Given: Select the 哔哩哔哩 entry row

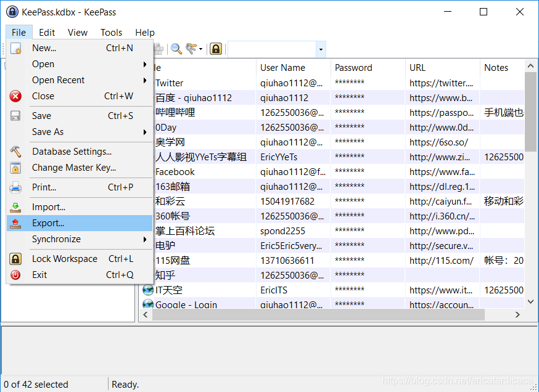Looking at the screenshot, I should pos(339,112).
